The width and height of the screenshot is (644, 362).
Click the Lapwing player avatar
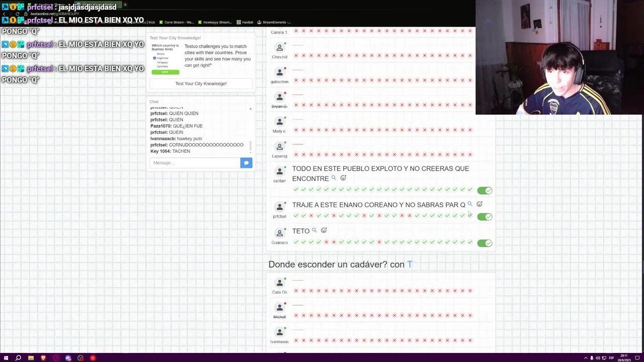click(280, 147)
